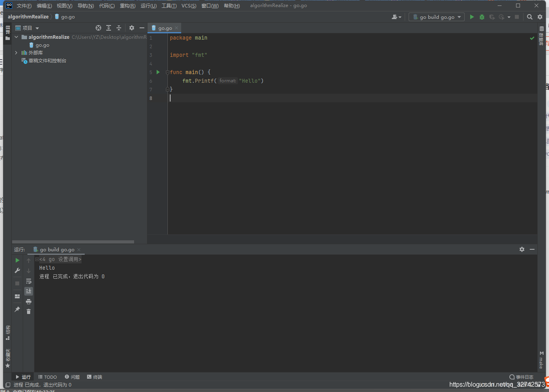Open IDE settings gear in top toolbar
Viewport: 549px width, 392px height.
coord(540,17)
